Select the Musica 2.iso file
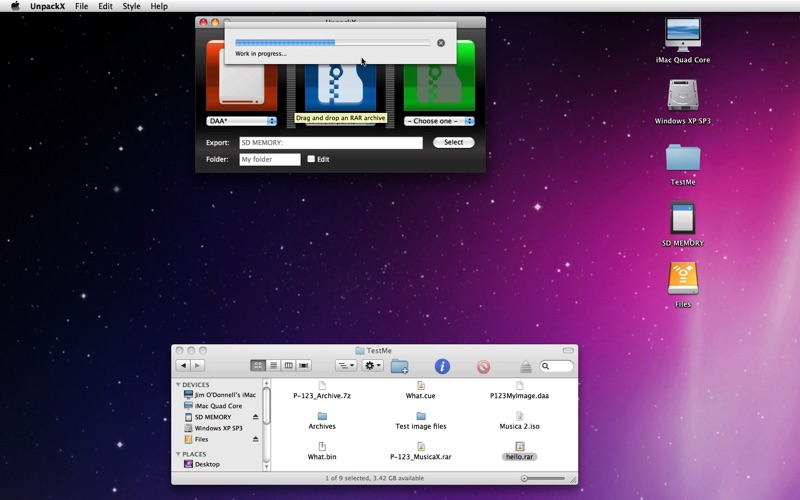The width and height of the screenshot is (800, 500). 519,421
